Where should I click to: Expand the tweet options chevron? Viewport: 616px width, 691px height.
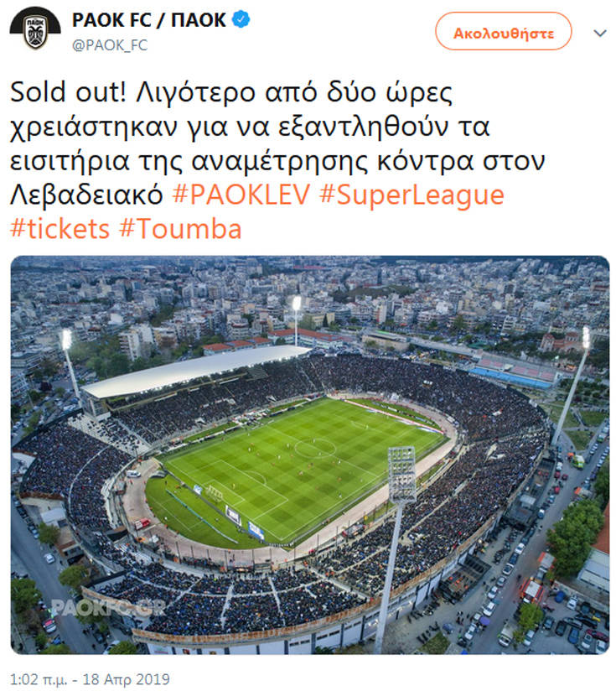(x=600, y=34)
